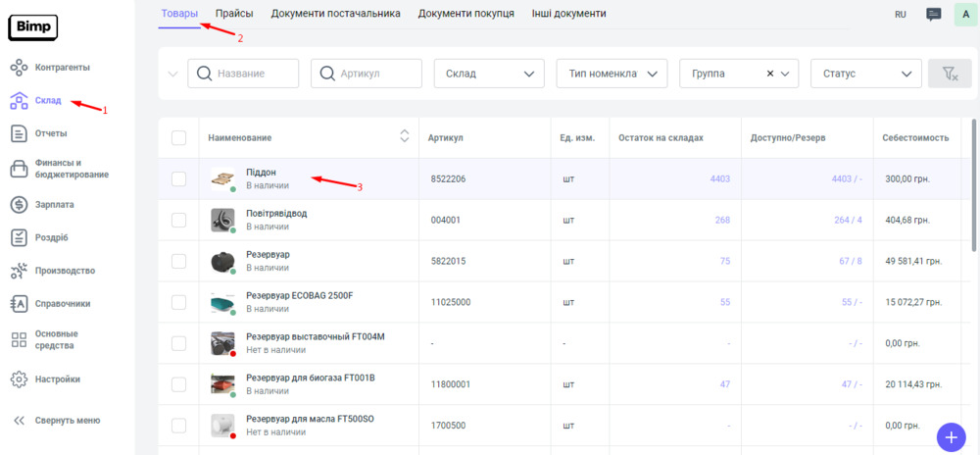Open the Документи покупця tab
980x455 pixels.
tap(465, 14)
